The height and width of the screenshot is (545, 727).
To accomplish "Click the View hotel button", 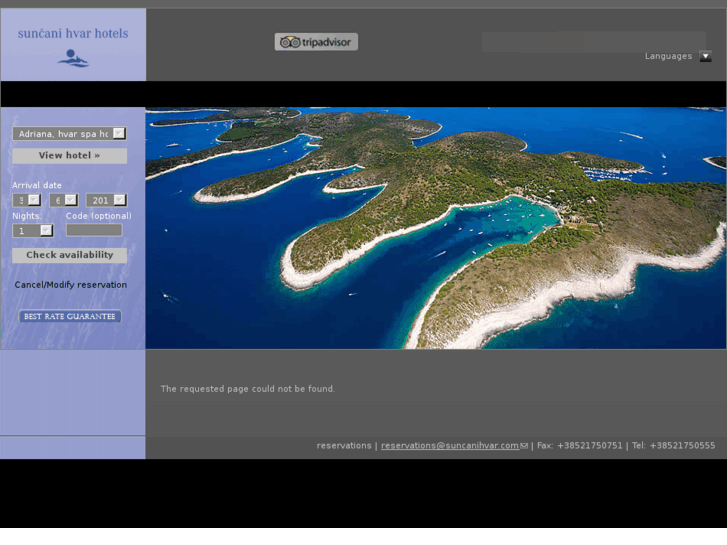I will (69, 156).
